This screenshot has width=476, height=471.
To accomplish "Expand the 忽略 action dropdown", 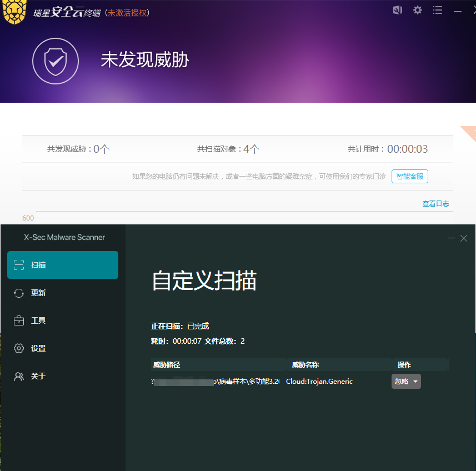I will point(406,382).
